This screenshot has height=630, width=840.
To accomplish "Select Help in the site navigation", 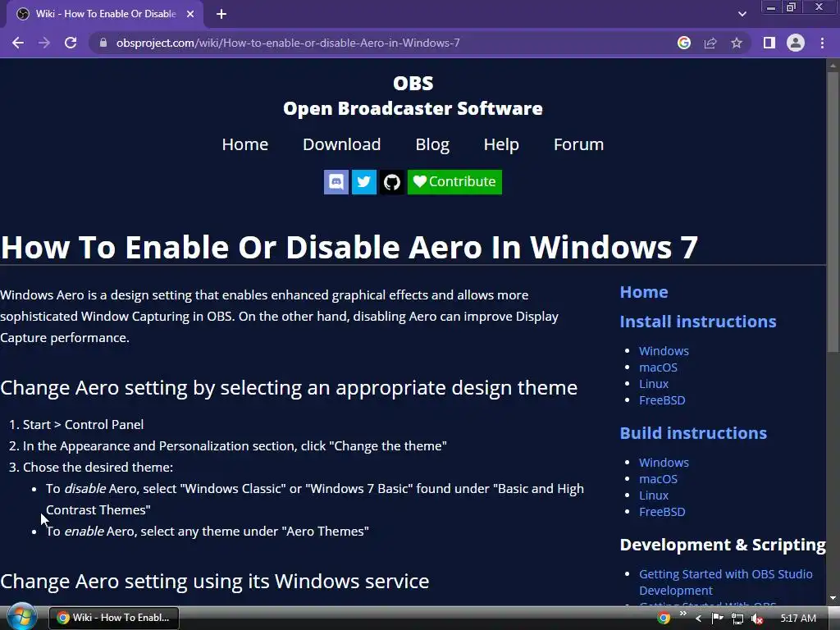I will coord(501,144).
